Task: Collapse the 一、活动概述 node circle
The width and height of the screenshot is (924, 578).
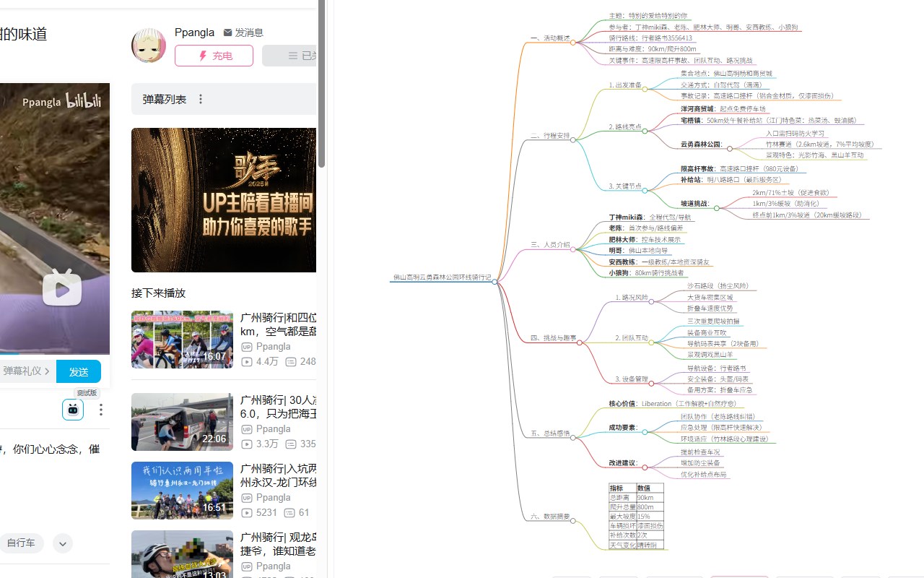Action: [x=572, y=43]
